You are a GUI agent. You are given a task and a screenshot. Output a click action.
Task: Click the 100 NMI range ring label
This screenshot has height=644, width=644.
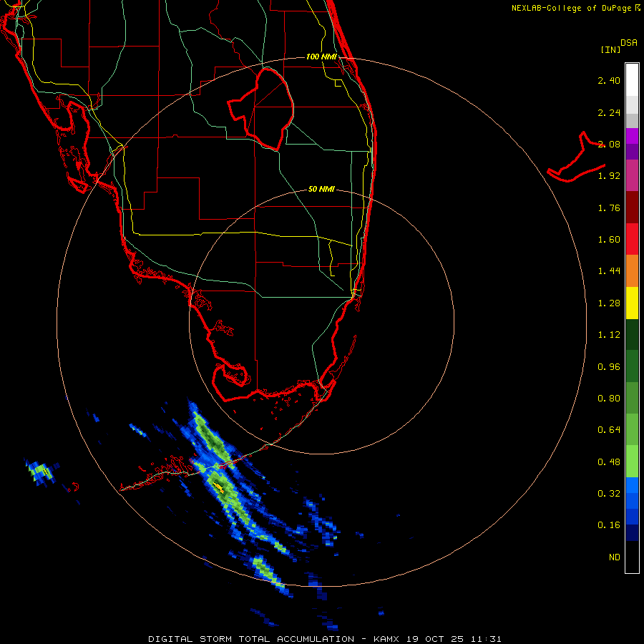tap(321, 57)
